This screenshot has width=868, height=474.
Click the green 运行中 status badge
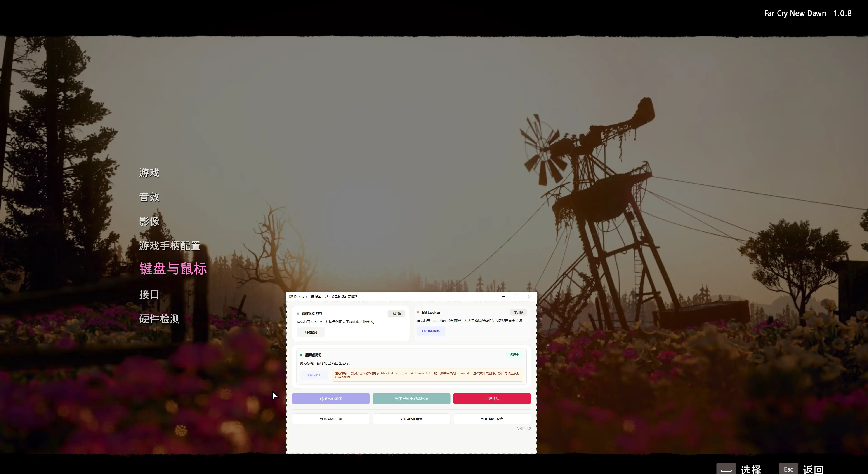pyautogui.click(x=514, y=355)
